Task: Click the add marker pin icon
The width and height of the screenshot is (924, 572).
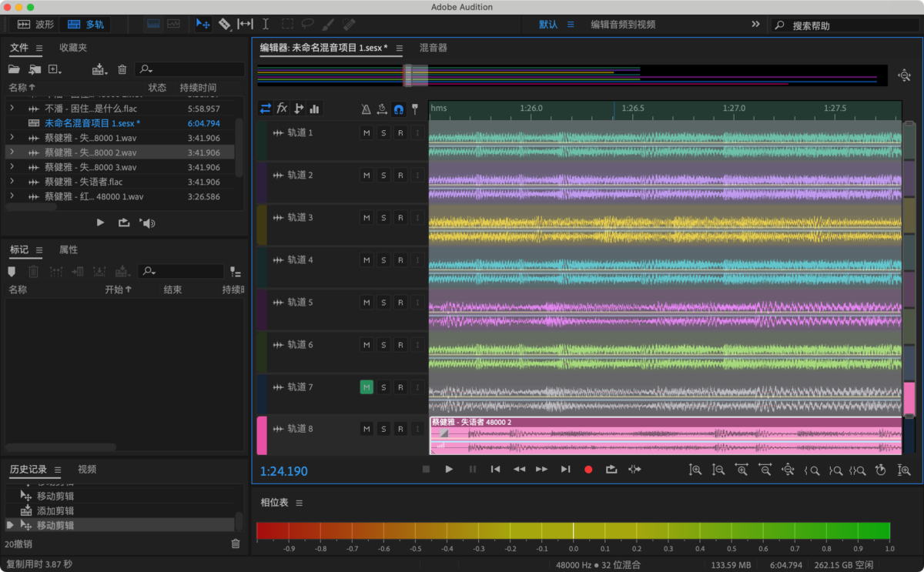Action: (x=415, y=109)
